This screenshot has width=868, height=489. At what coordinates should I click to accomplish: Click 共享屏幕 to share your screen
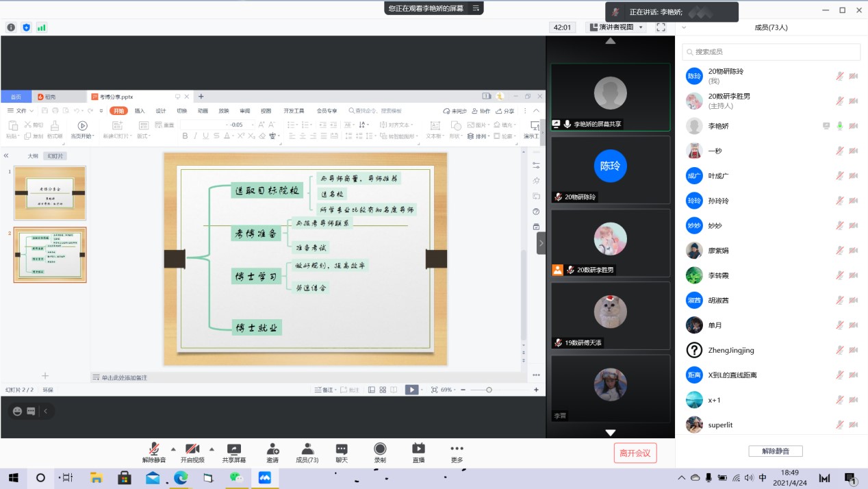tap(233, 453)
